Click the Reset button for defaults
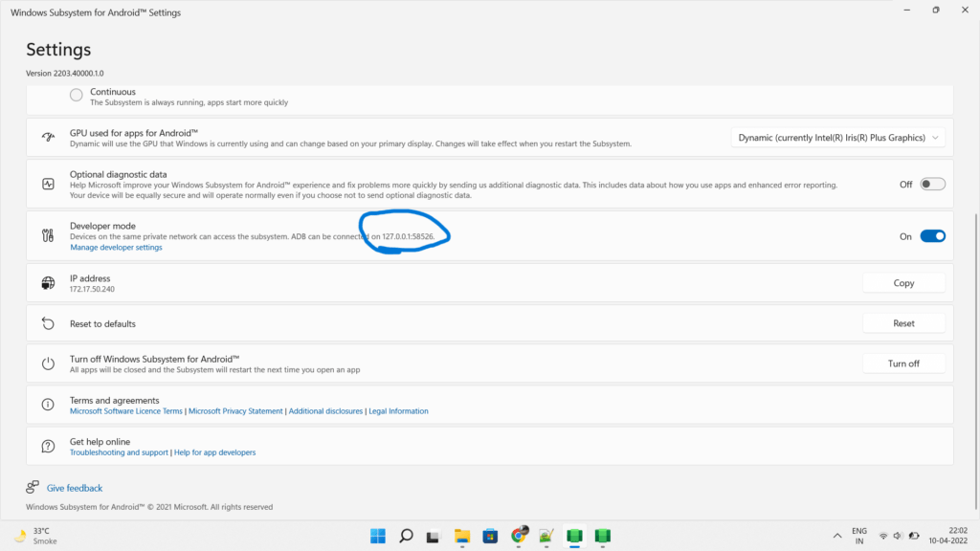 (903, 323)
